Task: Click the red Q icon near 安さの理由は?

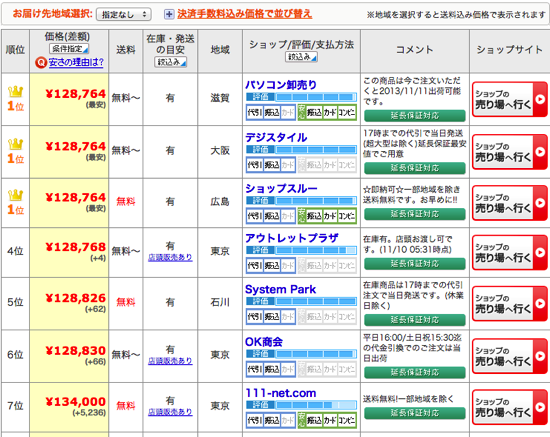Action: tap(41, 62)
